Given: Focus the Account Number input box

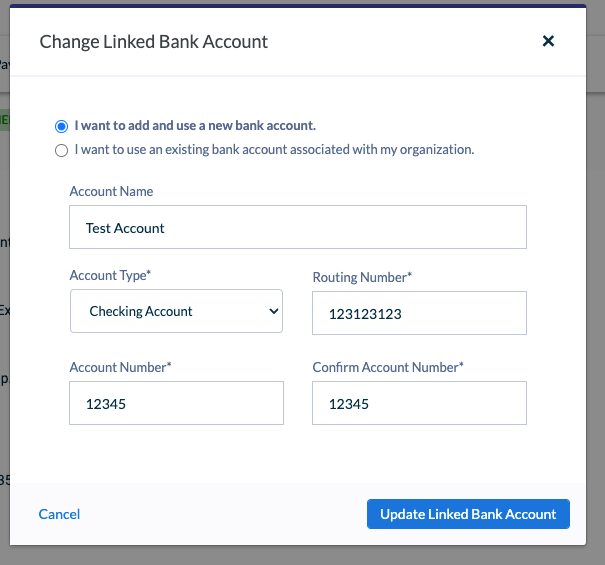Looking at the screenshot, I should (x=176, y=403).
